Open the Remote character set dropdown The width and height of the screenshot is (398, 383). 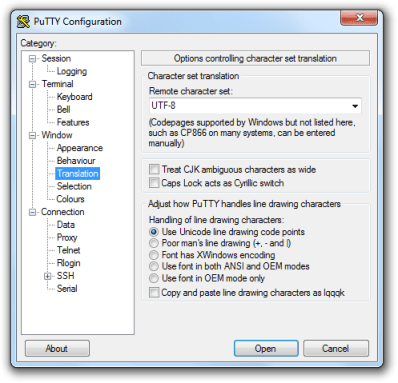click(x=355, y=106)
